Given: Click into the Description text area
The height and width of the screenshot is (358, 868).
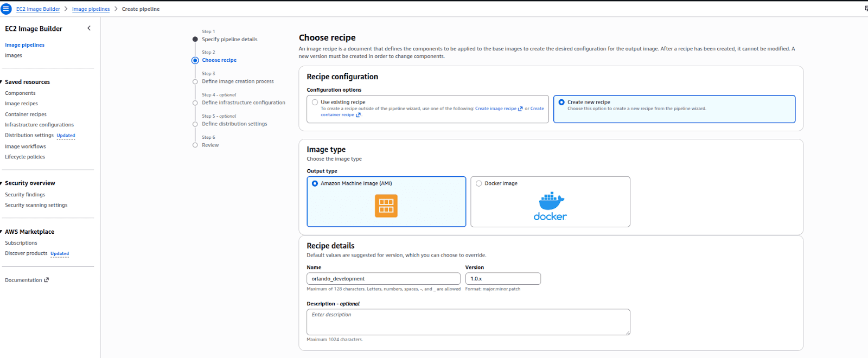Looking at the screenshot, I should coord(468,322).
